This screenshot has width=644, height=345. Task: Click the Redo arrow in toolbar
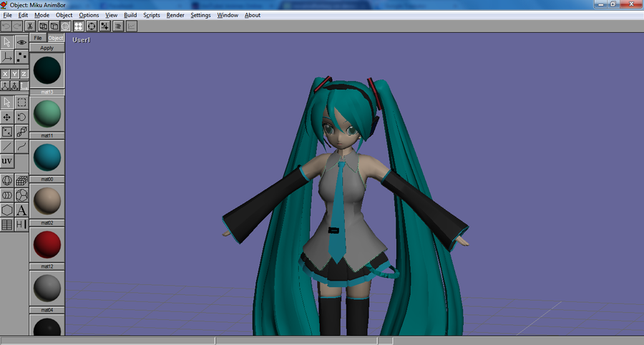(x=17, y=26)
